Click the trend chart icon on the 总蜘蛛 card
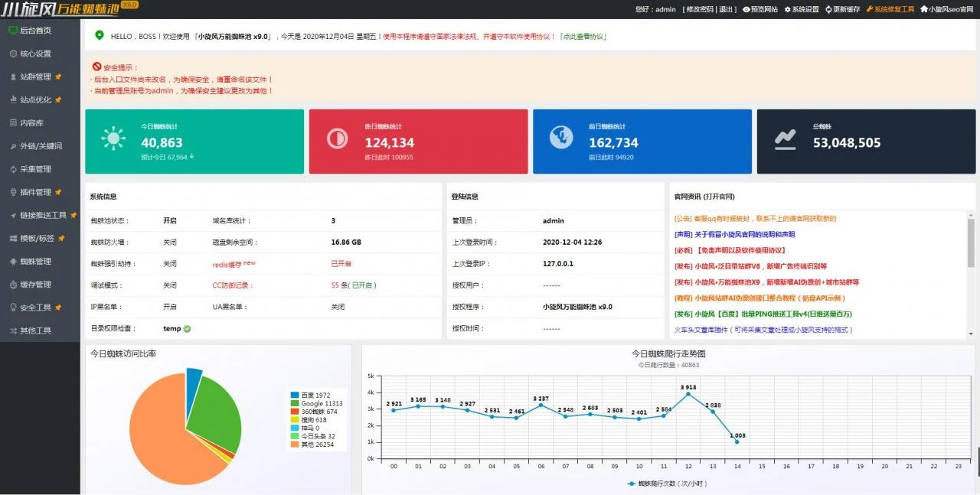Image resolution: width=980 pixels, height=495 pixels. point(785,138)
